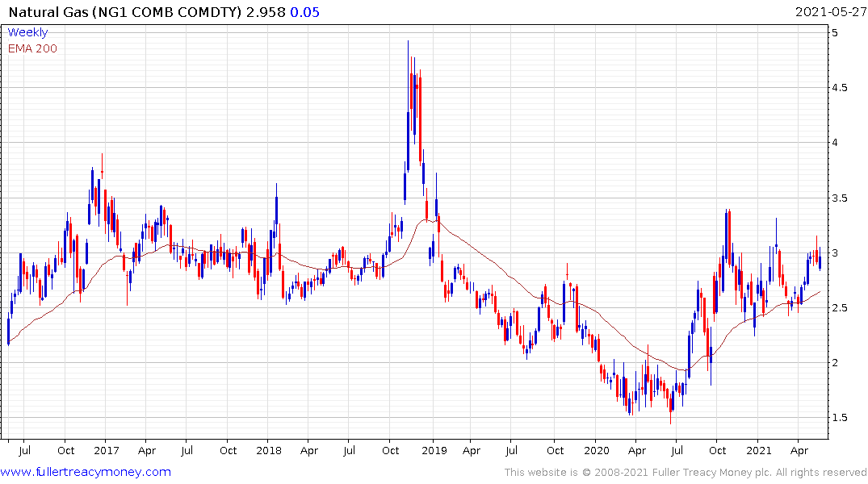Viewport: 868px width, 484px height.
Task: Click the Weekly timeframe label
Action: click(28, 32)
